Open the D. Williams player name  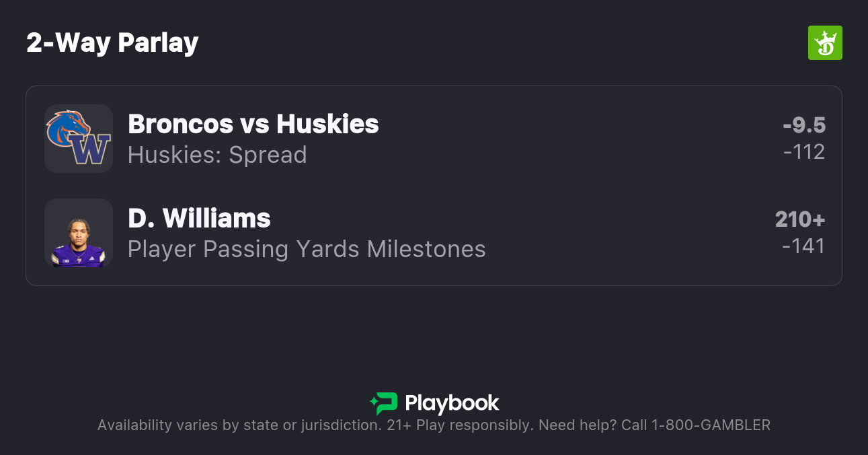coord(199,218)
